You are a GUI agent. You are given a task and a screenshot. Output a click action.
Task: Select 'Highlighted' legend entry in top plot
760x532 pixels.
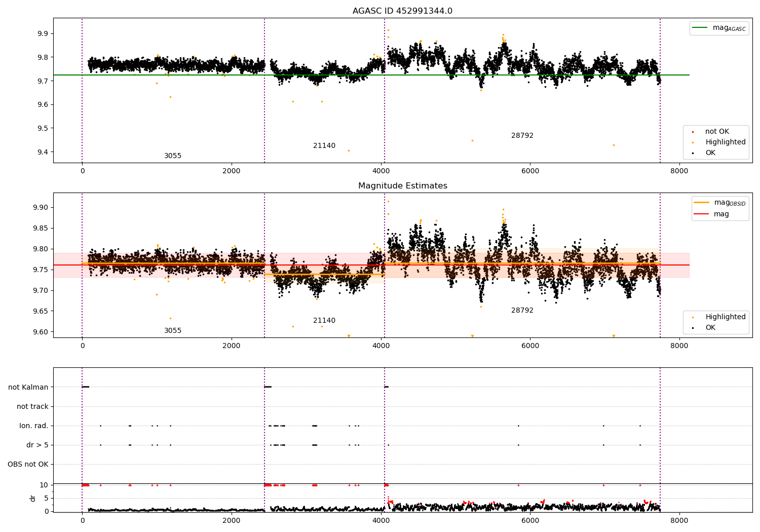pyautogui.click(x=726, y=142)
